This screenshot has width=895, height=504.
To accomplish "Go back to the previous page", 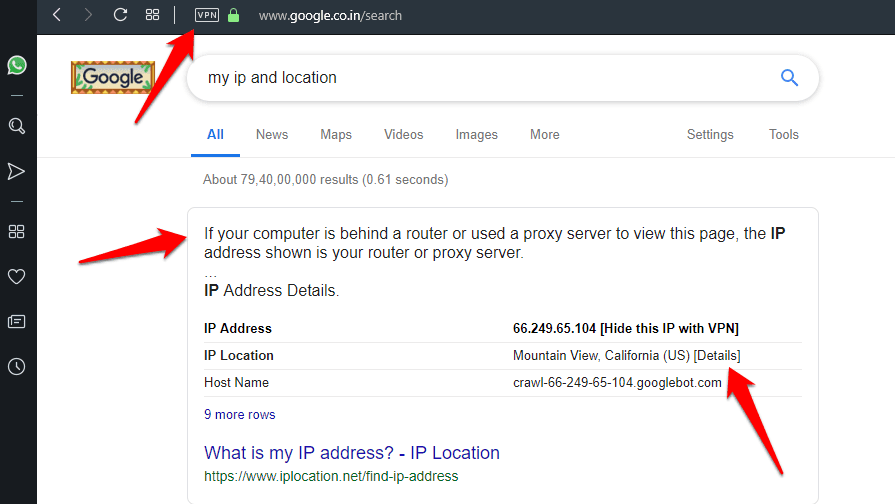I will click(x=56, y=15).
